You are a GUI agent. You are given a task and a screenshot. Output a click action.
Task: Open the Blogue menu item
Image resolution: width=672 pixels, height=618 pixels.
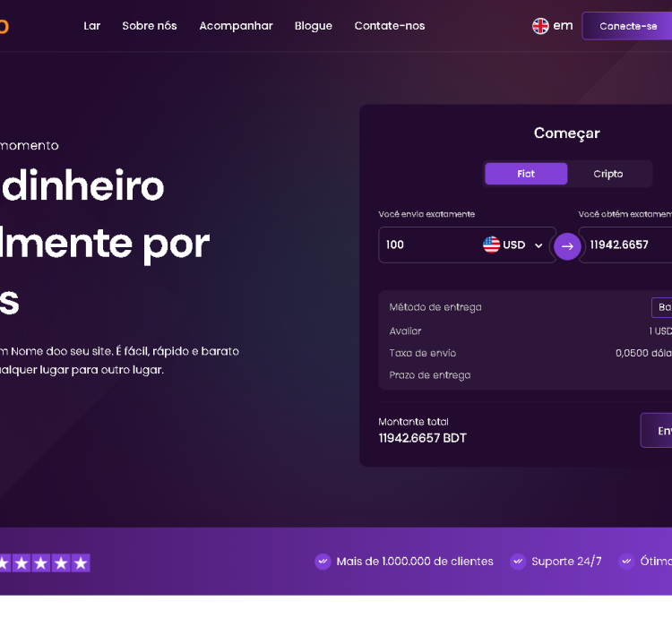(314, 26)
